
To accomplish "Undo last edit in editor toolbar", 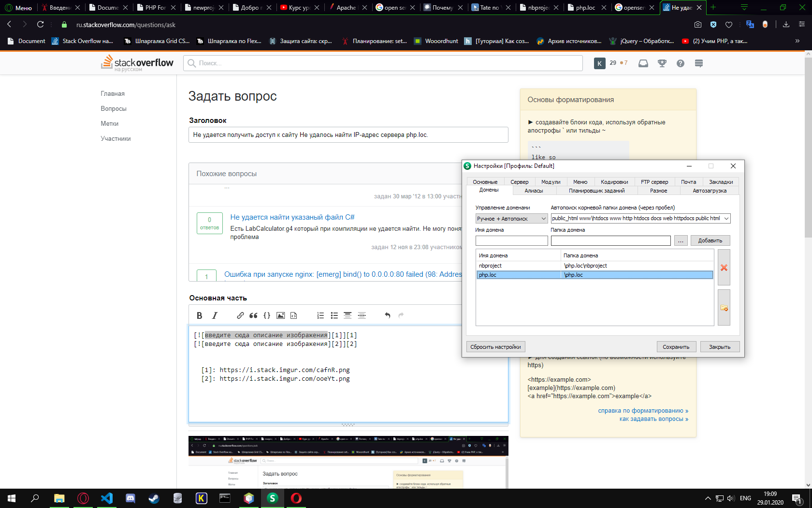I will pos(387,315).
